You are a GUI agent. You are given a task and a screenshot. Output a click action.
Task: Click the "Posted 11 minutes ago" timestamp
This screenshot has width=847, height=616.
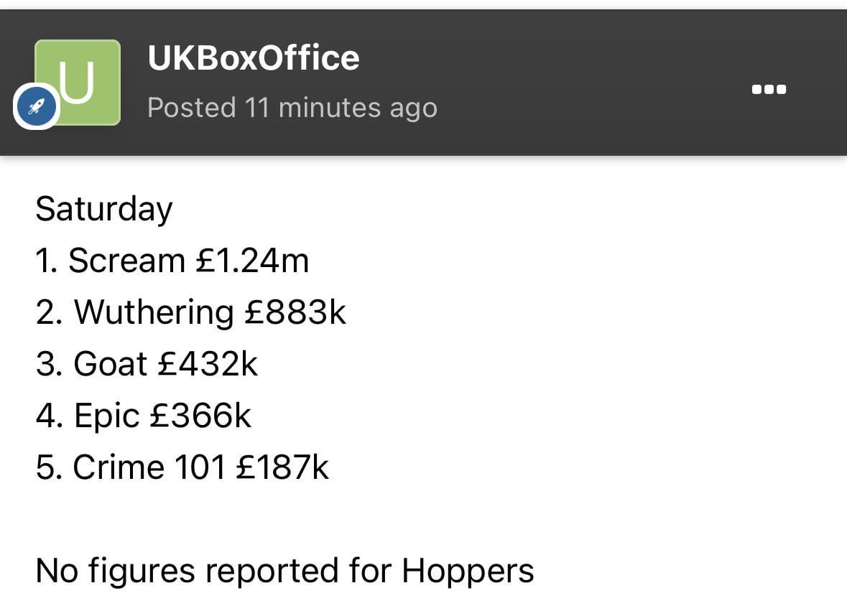pyautogui.click(x=292, y=108)
